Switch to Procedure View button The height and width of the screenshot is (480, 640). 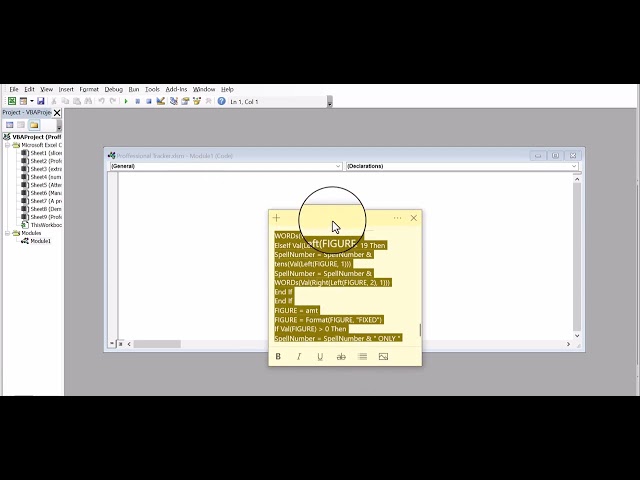click(112, 344)
